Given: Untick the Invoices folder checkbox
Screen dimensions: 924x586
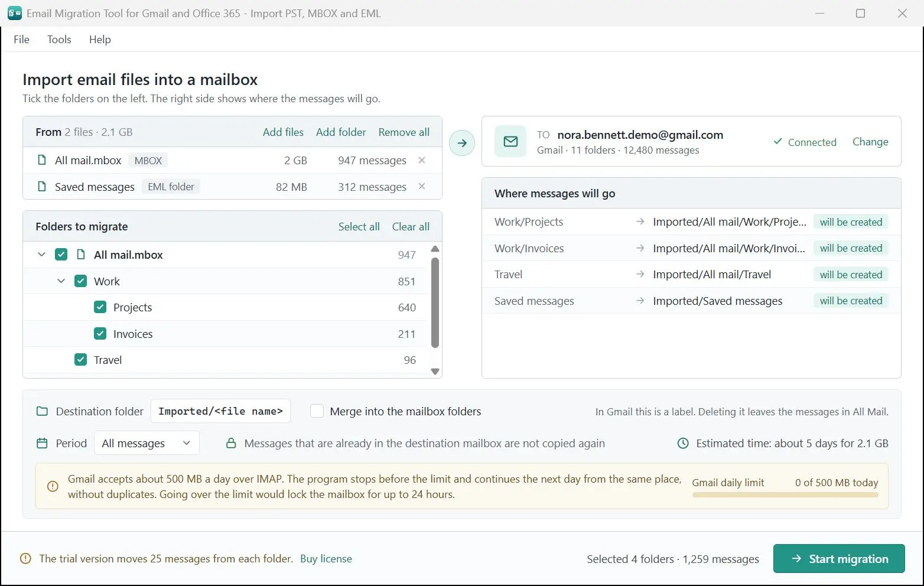Looking at the screenshot, I should (x=100, y=334).
